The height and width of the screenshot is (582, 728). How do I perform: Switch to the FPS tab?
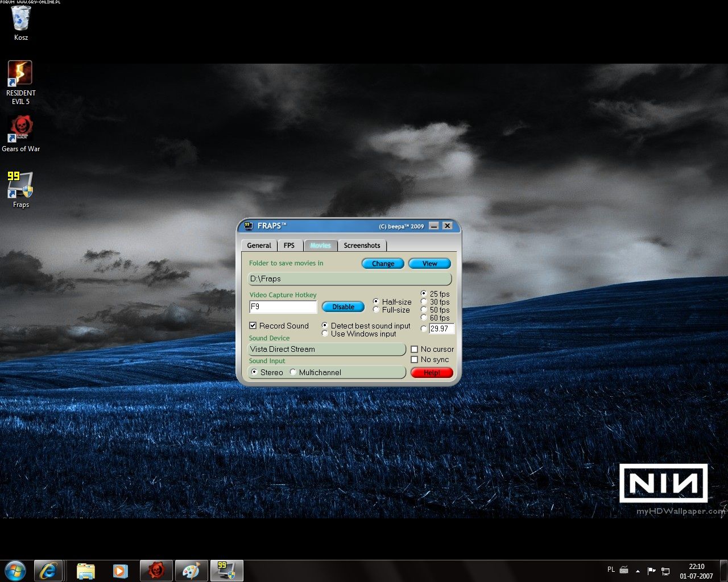(289, 246)
